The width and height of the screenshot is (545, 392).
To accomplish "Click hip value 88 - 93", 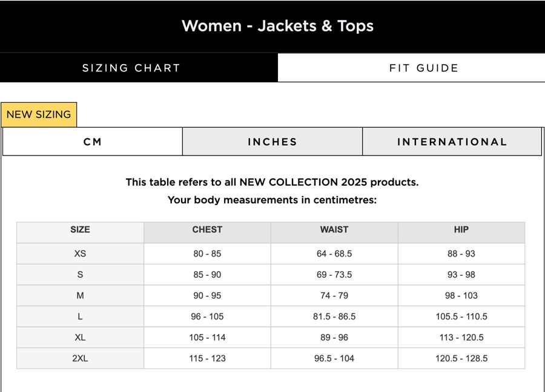I will coord(461,254).
